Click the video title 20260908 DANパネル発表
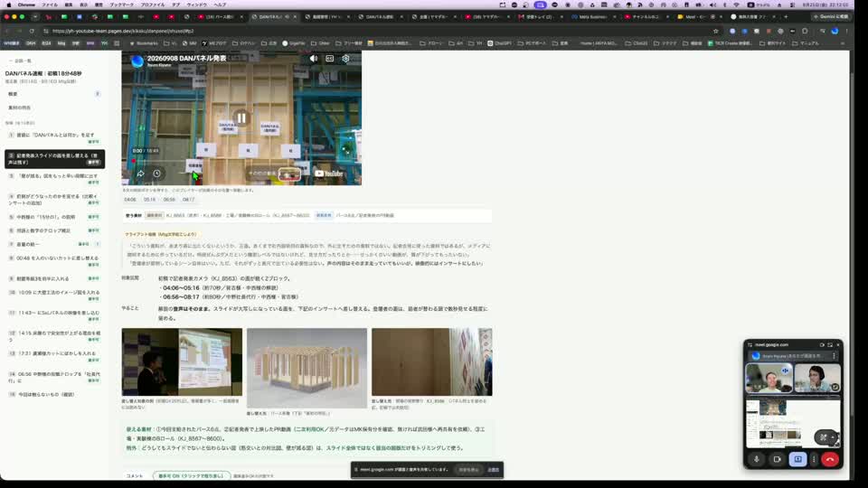 [x=186, y=58]
